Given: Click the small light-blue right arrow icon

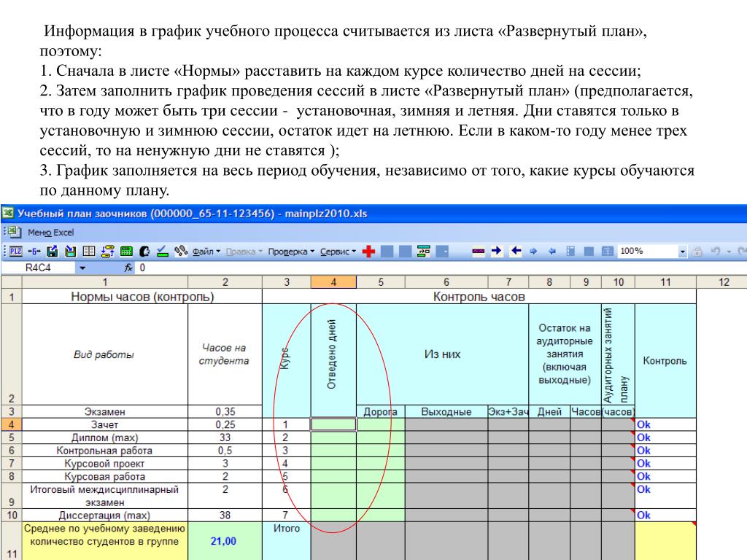Looking at the screenshot, I should pyautogui.click(x=533, y=251).
